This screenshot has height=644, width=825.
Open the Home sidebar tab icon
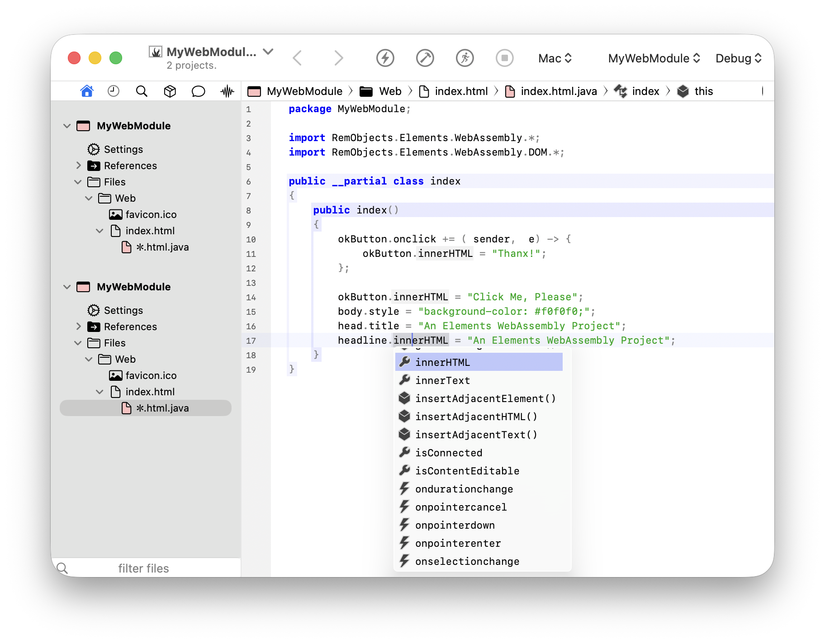(x=87, y=91)
